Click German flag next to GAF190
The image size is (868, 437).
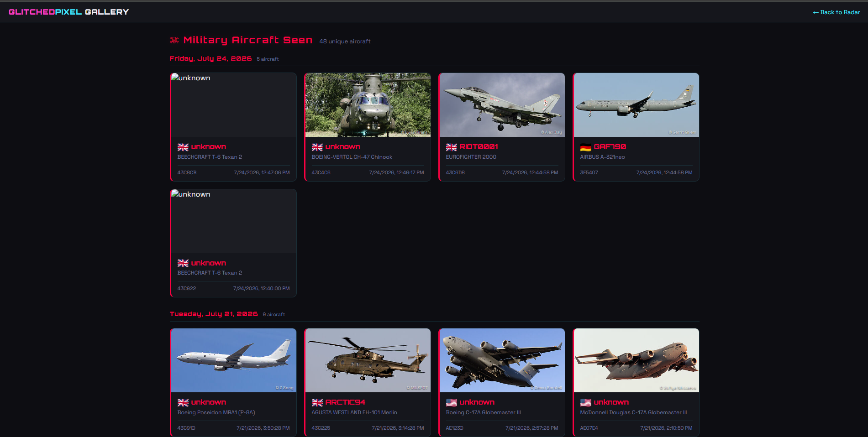[x=586, y=147]
